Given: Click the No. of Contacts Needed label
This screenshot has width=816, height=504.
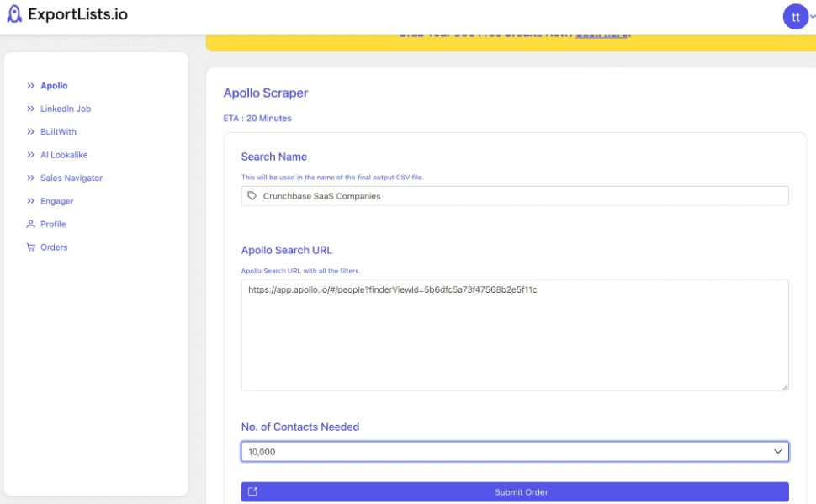Looking at the screenshot, I should coord(299,427).
